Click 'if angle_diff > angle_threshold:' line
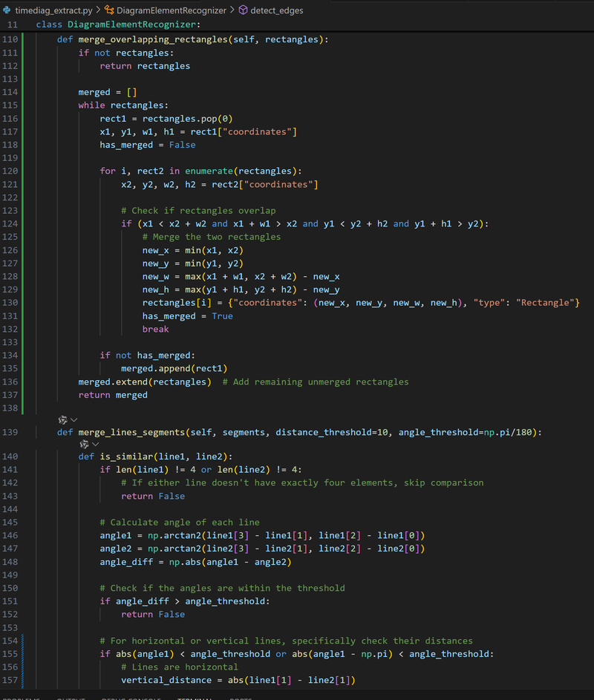This screenshot has width=594, height=700. tap(185, 601)
